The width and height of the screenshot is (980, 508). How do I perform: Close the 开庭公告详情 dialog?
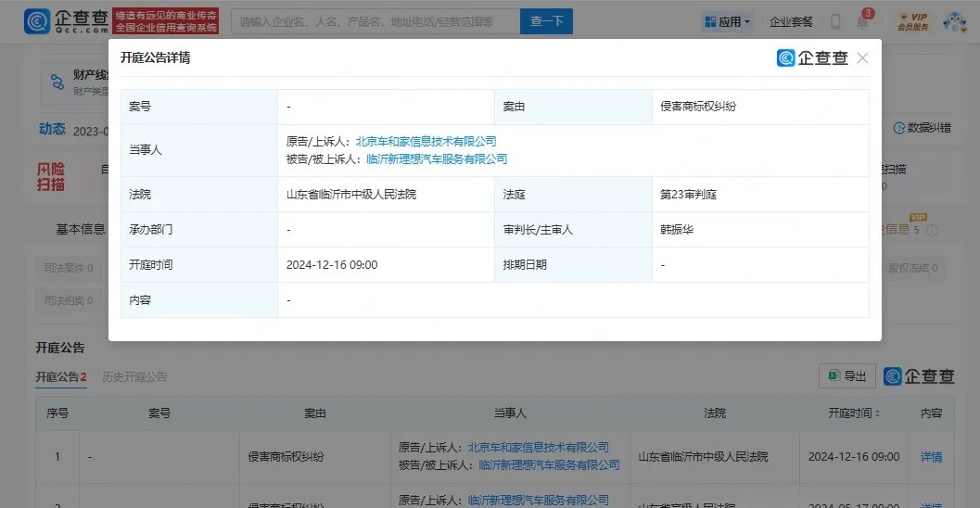[x=862, y=58]
